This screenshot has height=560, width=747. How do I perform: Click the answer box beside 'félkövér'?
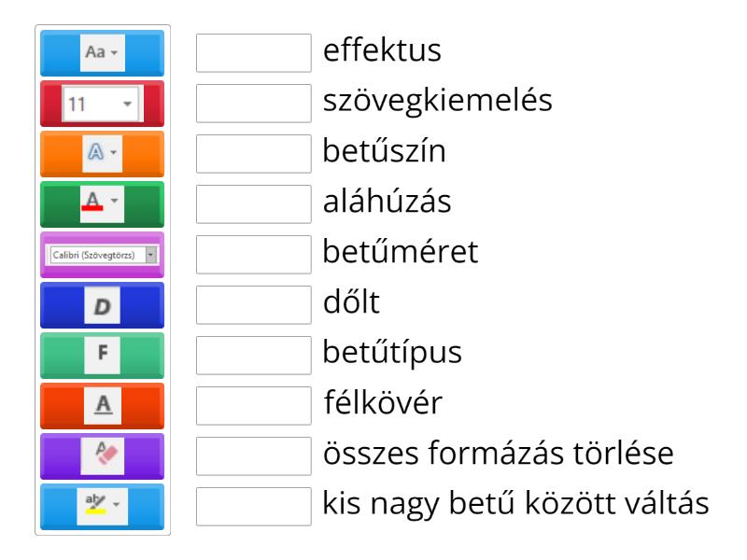pyautogui.click(x=254, y=406)
